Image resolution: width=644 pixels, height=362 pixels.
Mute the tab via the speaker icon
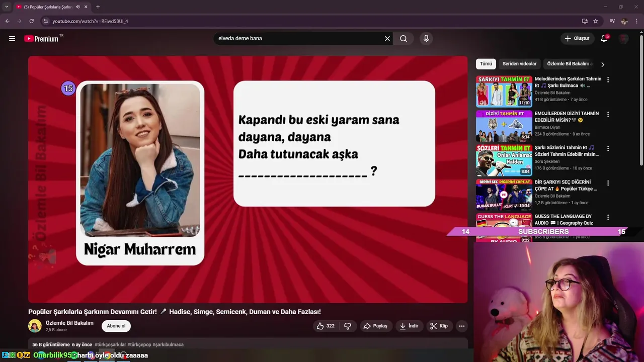click(x=77, y=7)
